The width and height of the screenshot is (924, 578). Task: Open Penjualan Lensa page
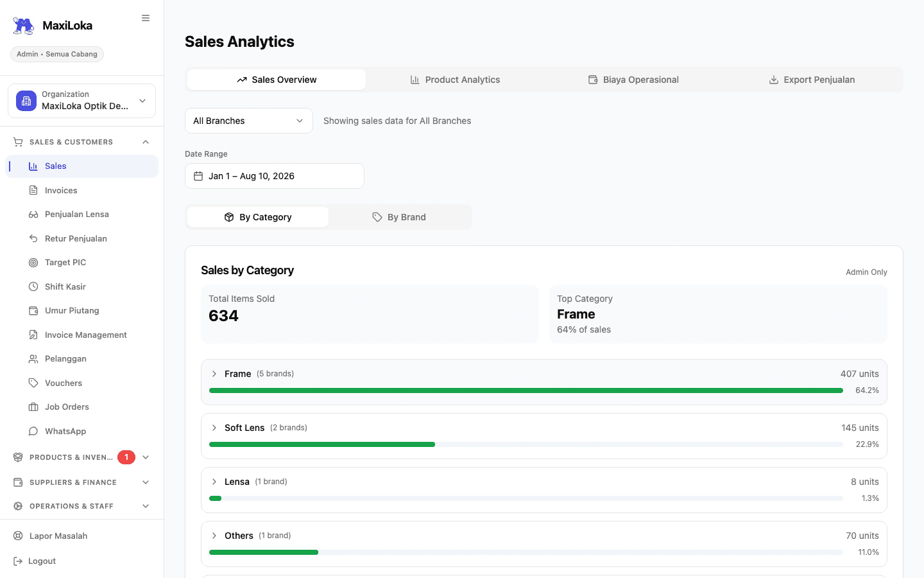tap(81, 215)
